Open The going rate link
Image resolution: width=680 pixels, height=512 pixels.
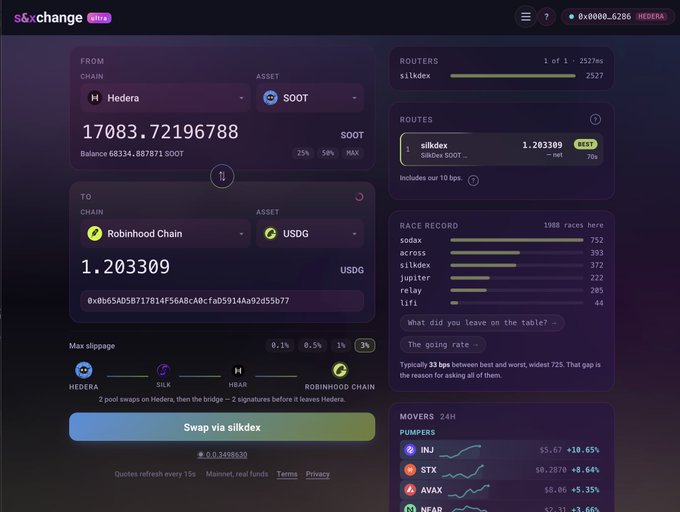point(443,345)
